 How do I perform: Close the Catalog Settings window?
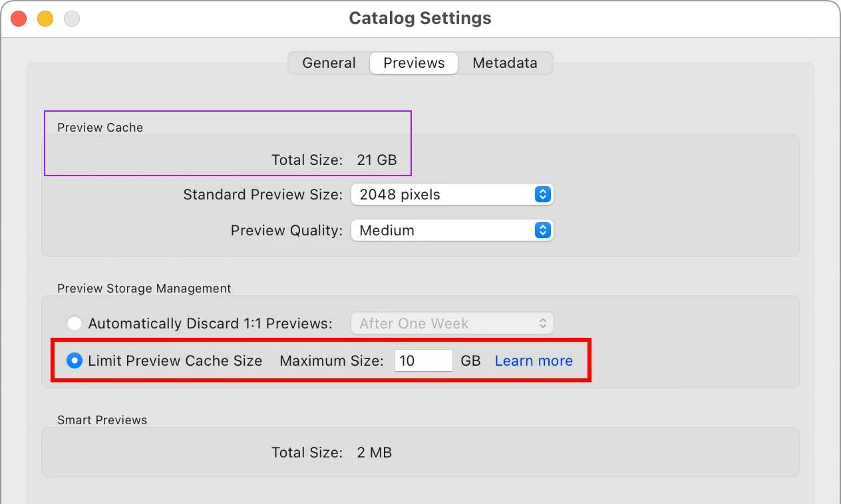(19, 19)
